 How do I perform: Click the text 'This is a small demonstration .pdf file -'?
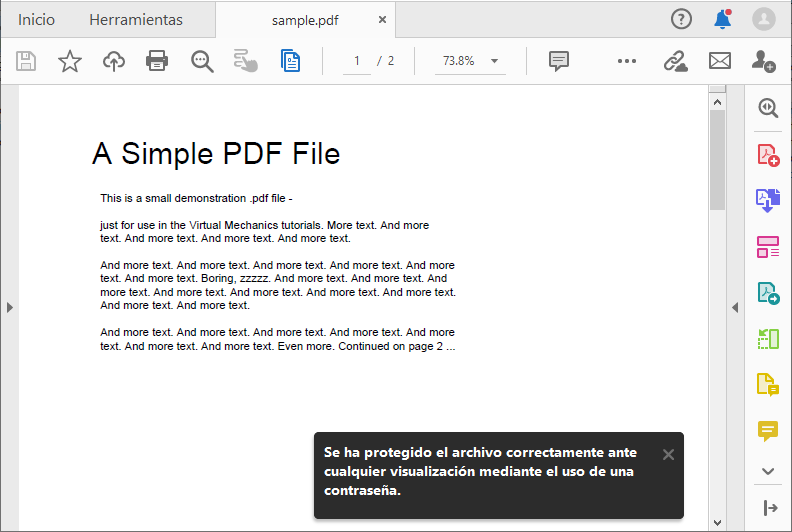pos(196,198)
